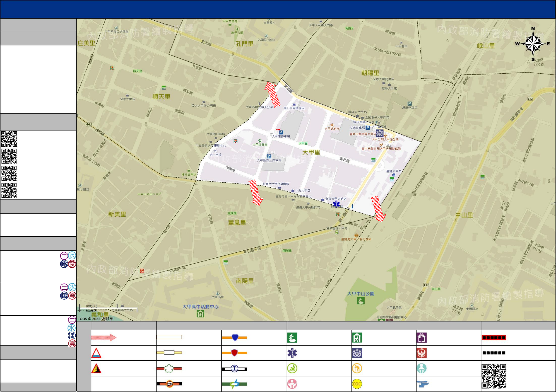
Task: Click the 岷山里 district label
Action: 486,46
